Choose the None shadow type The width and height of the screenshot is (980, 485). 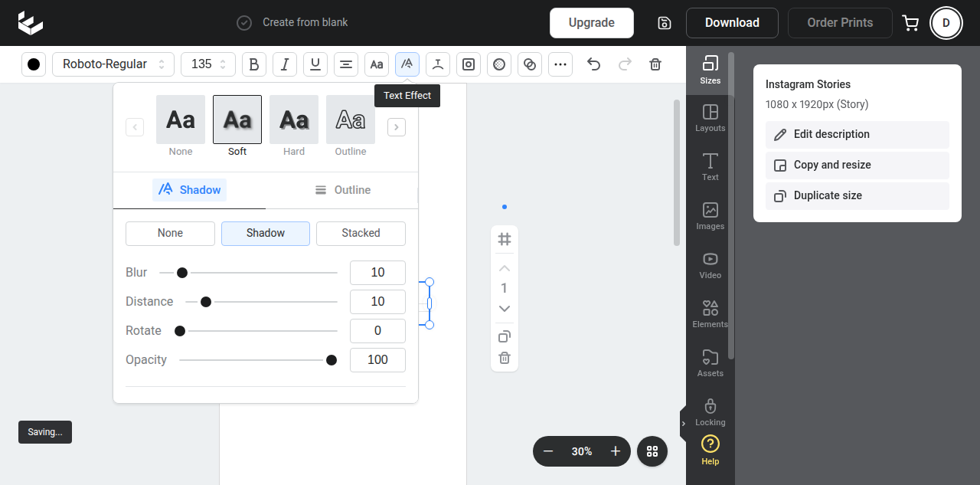[x=170, y=233]
